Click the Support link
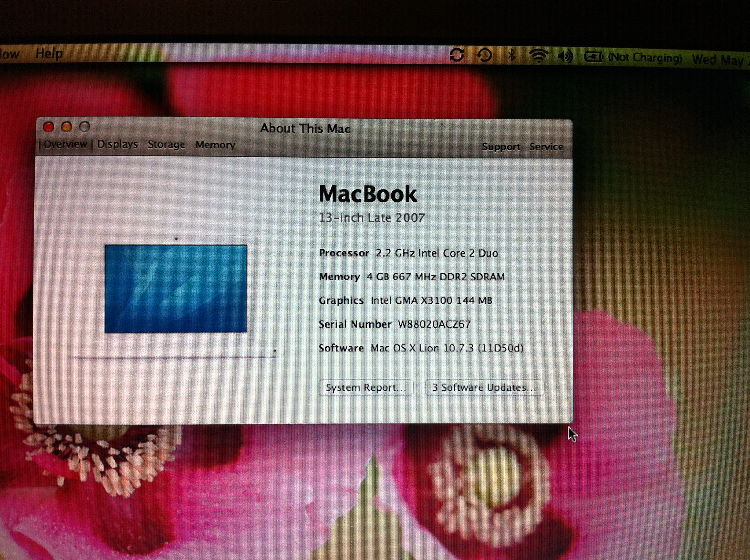 (x=501, y=147)
